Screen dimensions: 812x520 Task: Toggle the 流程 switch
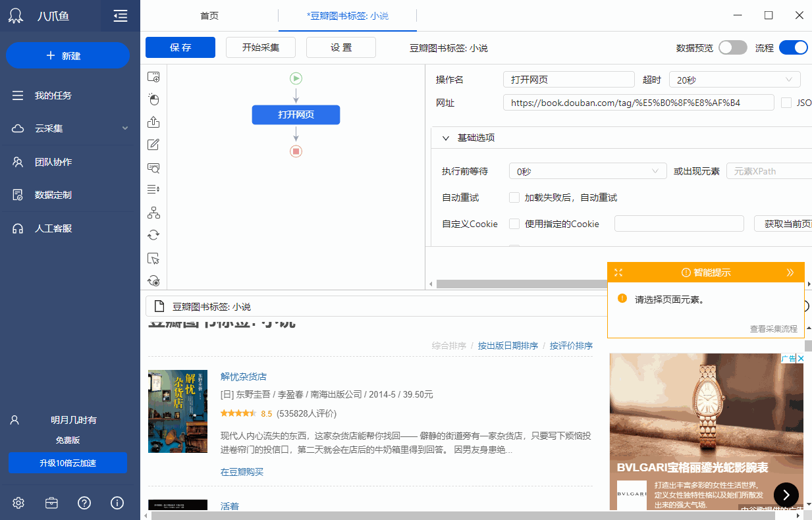pos(794,47)
